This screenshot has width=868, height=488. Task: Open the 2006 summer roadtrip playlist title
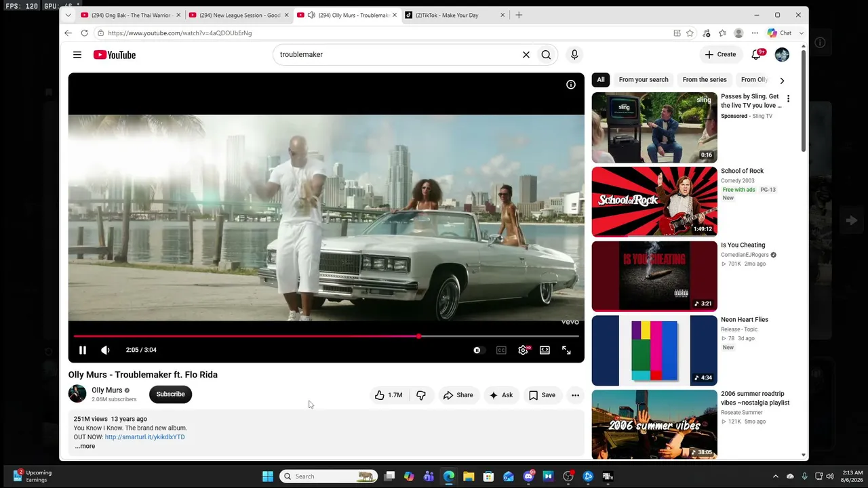[755, 399]
